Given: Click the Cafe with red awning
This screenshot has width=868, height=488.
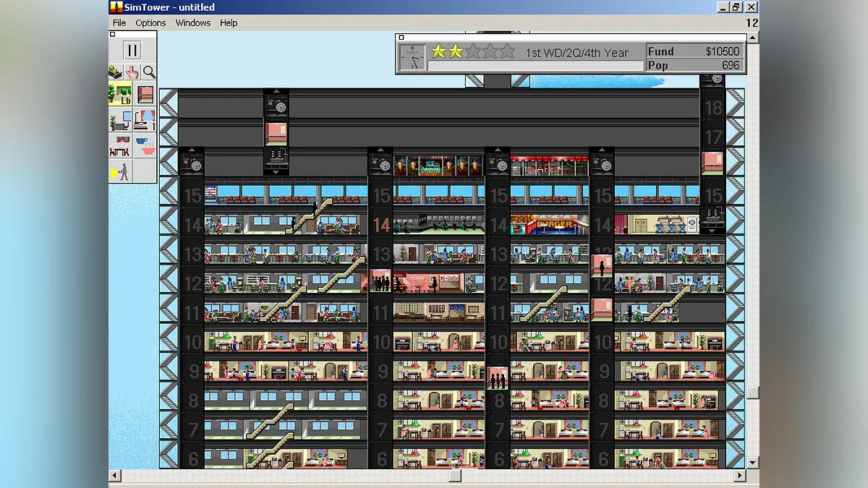Looking at the screenshot, I should click(x=550, y=166).
